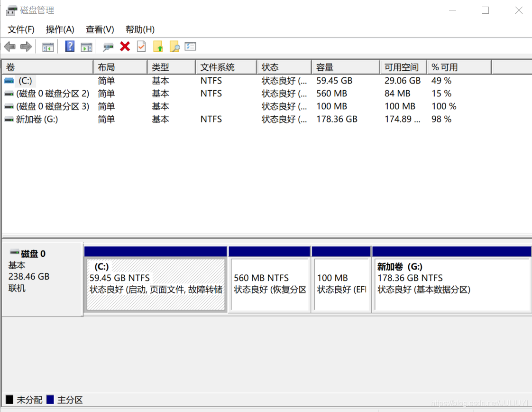Select the 560 MB NTFS recovery partition block
Screen dimensions: 532x412
[270, 285]
